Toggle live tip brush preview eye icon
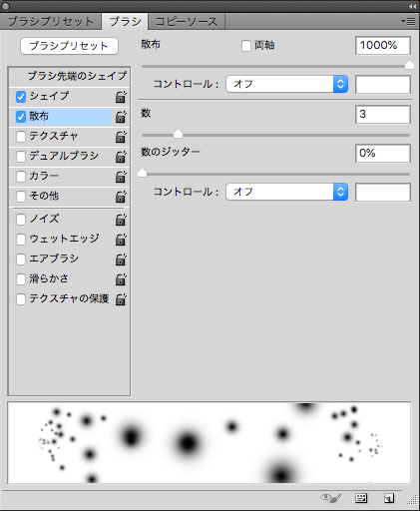Image resolution: width=420 pixels, height=511 pixels. pyautogui.click(x=330, y=498)
